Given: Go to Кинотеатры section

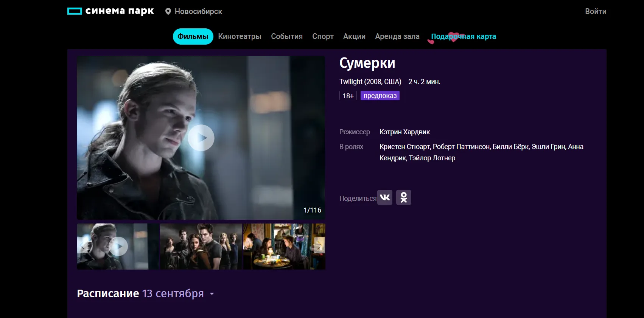Looking at the screenshot, I should pyautogui.click(x=240, y=36).
